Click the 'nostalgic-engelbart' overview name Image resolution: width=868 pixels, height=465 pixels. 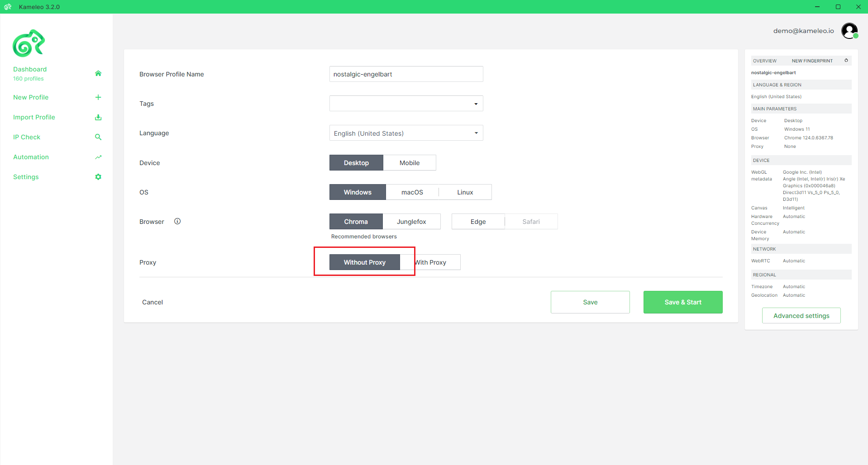click(773, 73)
